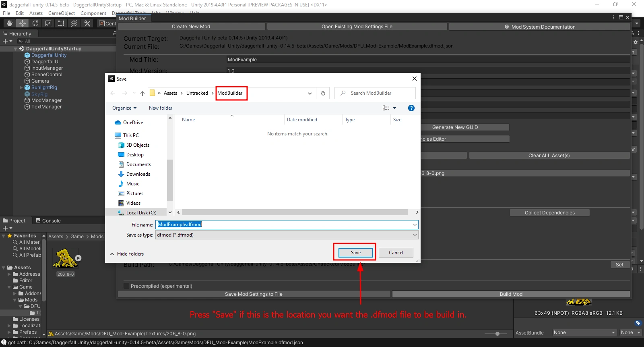Click Clear ALL Asset(s) button

coord(549,156)
